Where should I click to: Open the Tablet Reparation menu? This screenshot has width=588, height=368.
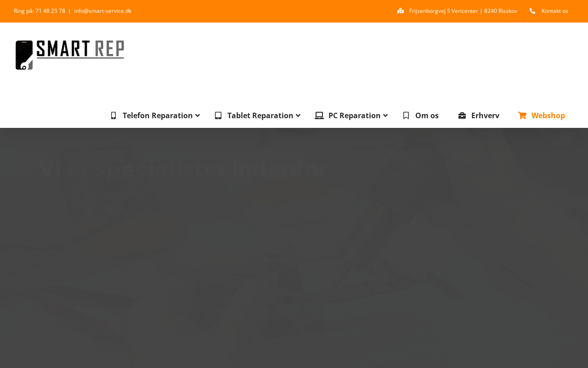click(x=260, y=115)
